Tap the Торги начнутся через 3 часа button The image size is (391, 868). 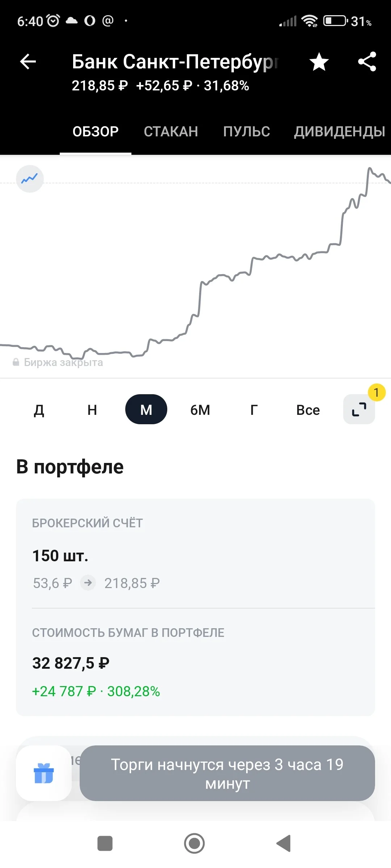tap(227, 773)
